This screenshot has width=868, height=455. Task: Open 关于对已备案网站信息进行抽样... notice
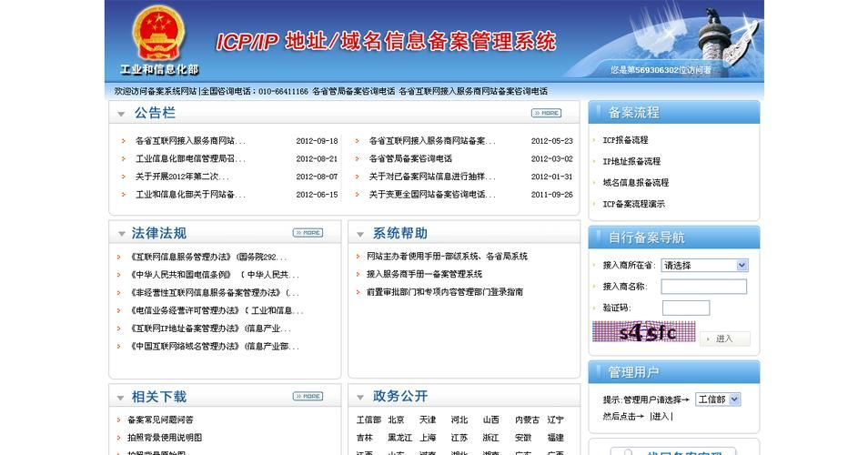coord(432,177)
